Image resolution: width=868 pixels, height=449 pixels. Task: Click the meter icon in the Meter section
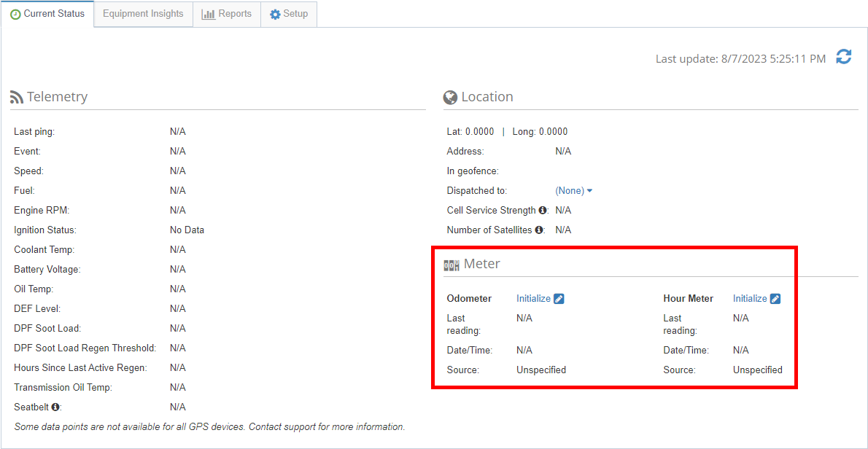[x=451, y=265]
